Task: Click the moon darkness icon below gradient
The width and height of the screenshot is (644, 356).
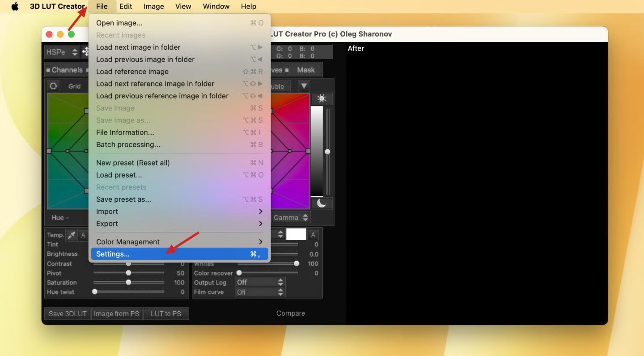Action: [x=322, y=203]
